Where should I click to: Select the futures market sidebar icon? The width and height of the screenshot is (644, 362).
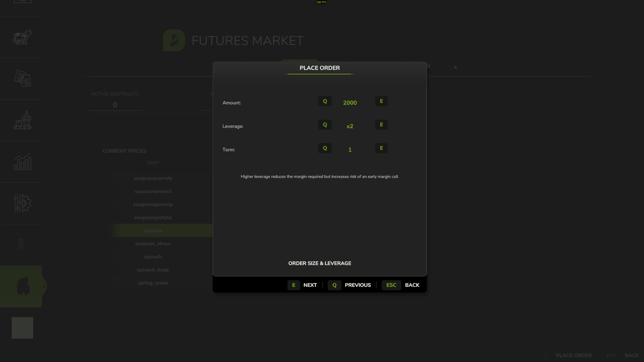coord(23,286)
